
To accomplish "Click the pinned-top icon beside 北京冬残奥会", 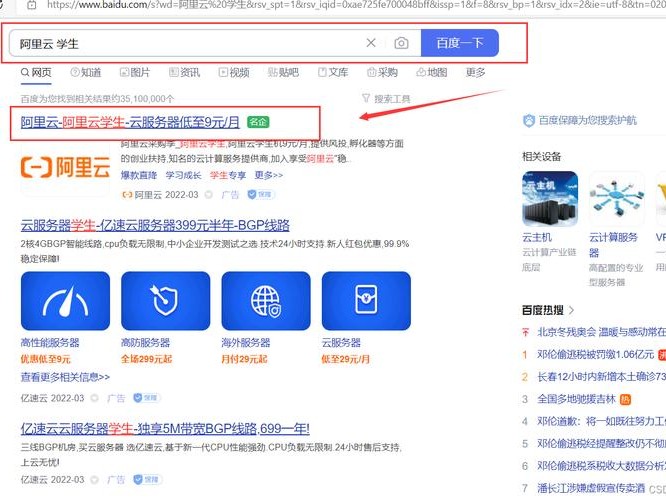I will point(525,332).
